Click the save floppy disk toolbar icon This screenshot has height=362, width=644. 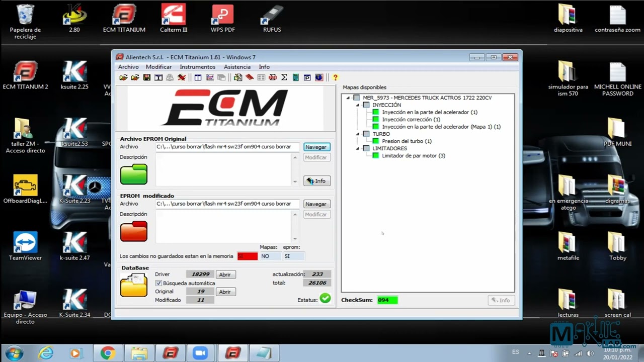tap(147, 77)
